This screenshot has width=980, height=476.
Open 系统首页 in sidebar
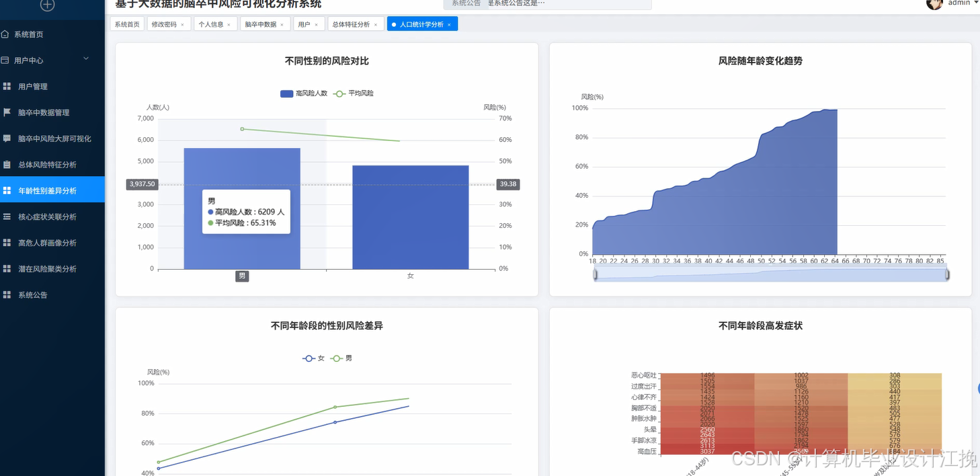point(52,34)
